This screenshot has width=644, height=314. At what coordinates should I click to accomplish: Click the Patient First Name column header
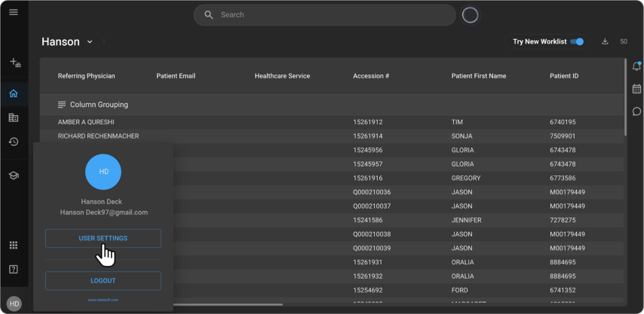tap(478, 76)
